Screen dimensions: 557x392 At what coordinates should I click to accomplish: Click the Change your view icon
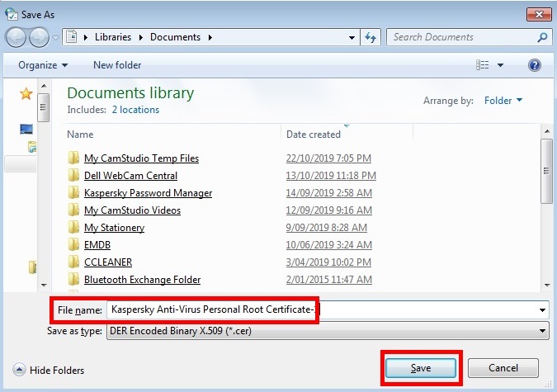point(483,65)
